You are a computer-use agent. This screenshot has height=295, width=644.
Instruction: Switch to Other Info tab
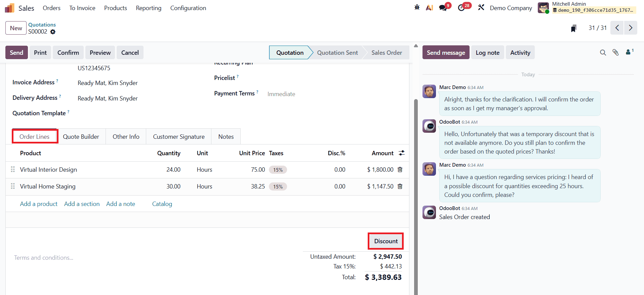point(126,136)
